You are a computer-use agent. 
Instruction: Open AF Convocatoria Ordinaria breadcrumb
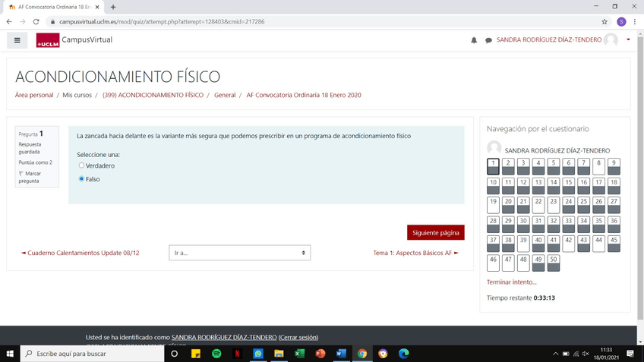pos(304,95)
